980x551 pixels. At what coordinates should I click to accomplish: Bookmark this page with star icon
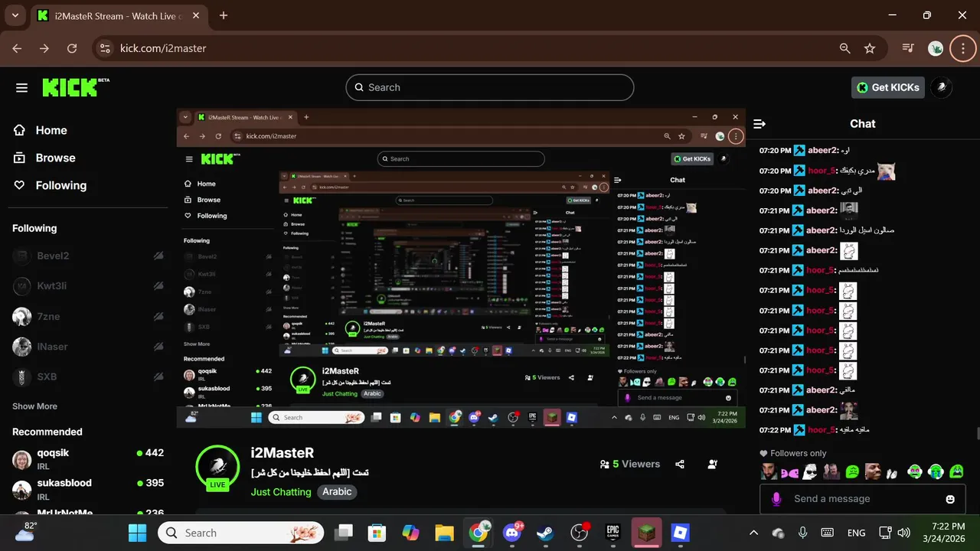(870, 48)
